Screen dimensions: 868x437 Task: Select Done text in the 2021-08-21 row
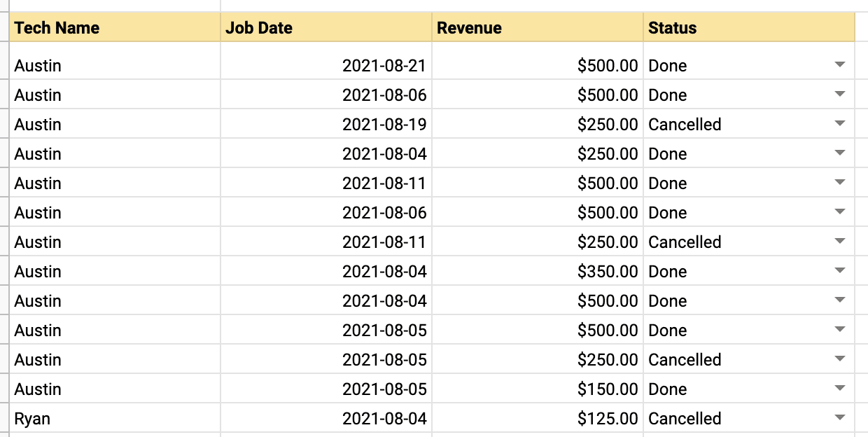(668, 65)
